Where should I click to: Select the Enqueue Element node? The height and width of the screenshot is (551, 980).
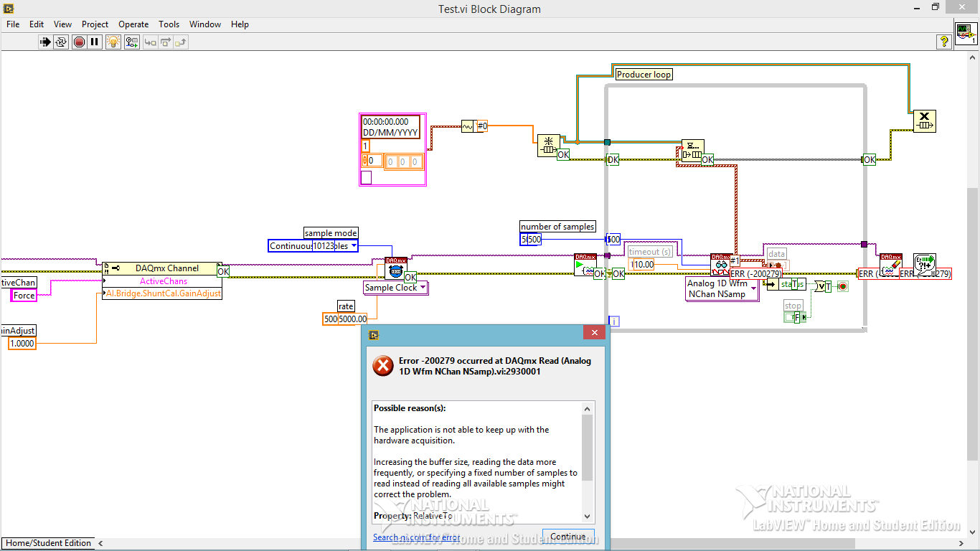692,151
